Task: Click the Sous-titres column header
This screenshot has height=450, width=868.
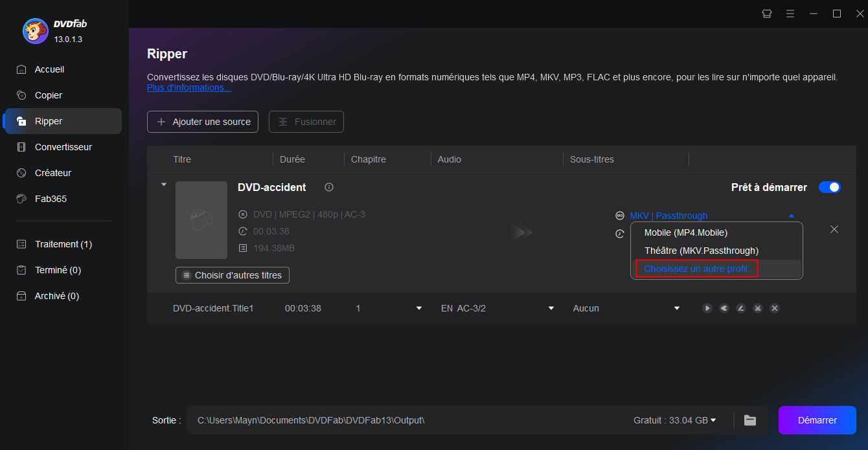Action: (592, 159)
